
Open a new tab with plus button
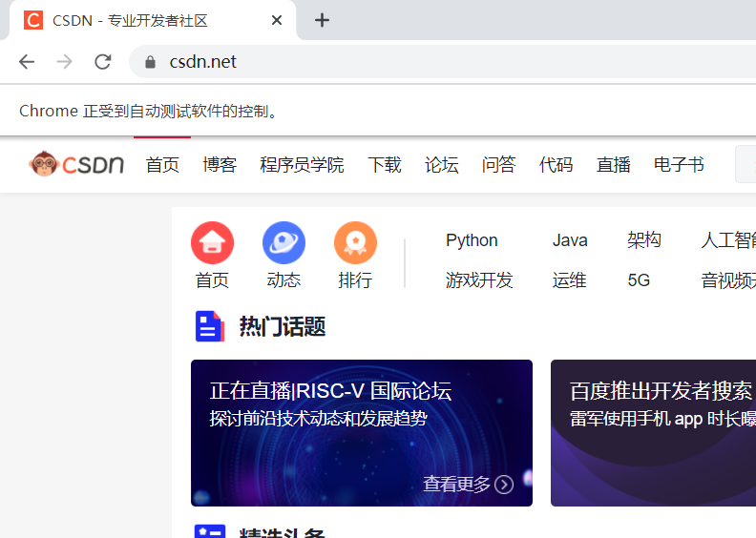322,20
